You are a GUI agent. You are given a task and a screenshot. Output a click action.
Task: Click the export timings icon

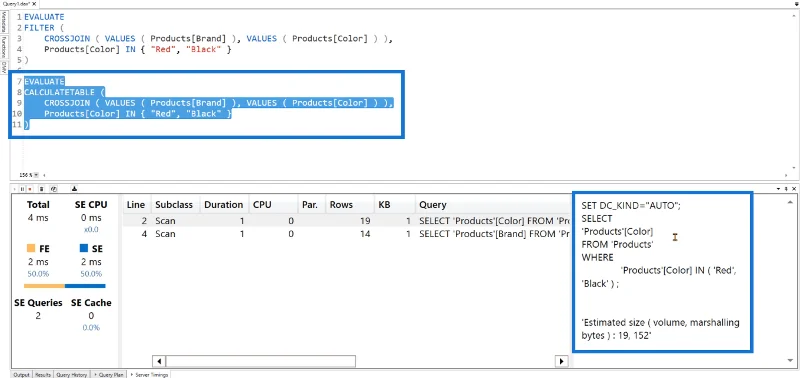pyautogui.click(x=74, y=189)
